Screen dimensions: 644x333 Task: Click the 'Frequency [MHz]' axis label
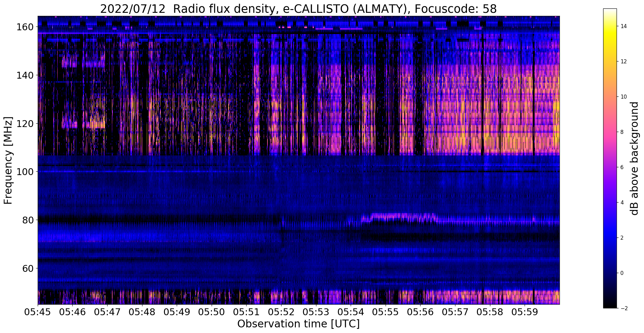(8, 160)
